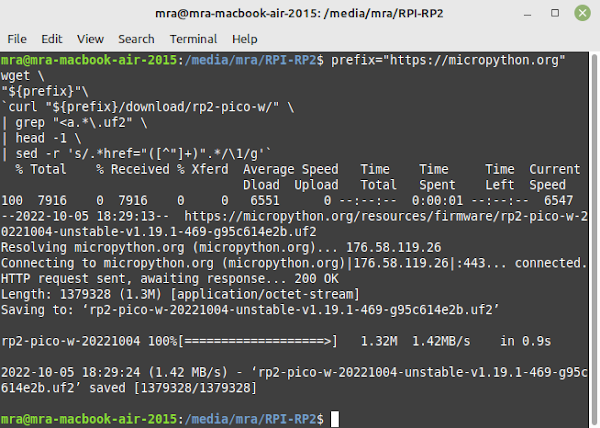The width and height of the screenshot is (600, 428).
Task: Click the curl download/rp2-pico-w line
Action: point(148,107)
